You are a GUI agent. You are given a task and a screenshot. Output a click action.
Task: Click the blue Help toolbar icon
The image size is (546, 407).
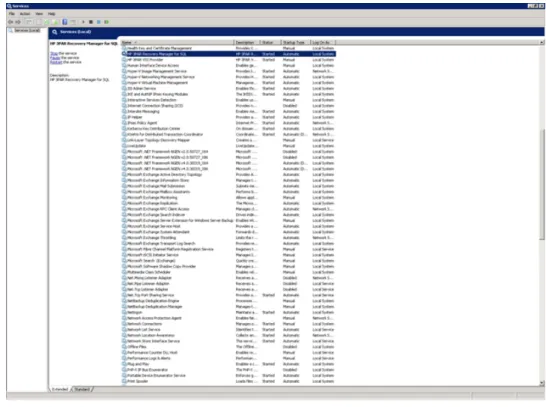pyautogui.click(x=65, y=22)
